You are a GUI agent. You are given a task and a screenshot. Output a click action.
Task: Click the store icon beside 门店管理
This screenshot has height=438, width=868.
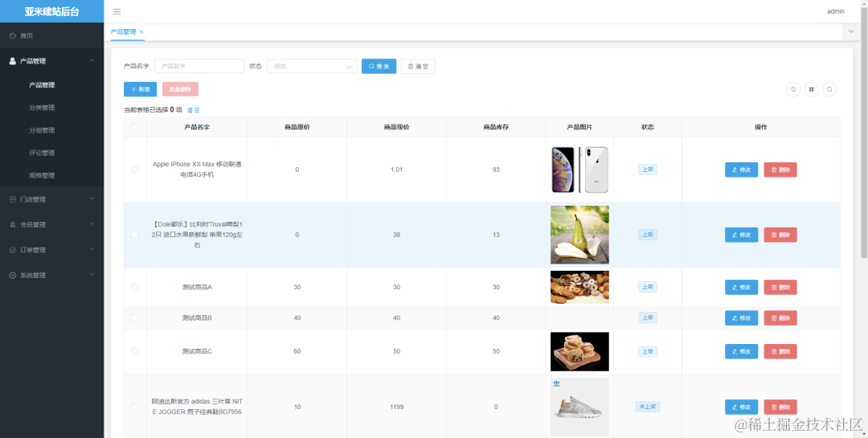pyautogui.click(x=13, y=199)
